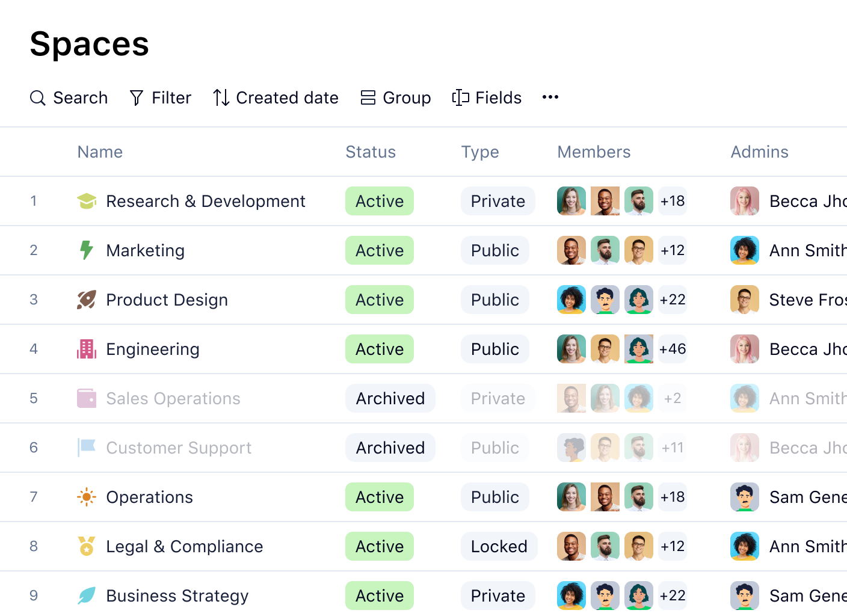The width and height of the screenshot is (847, 616).
Task: Open the Operations space
Action: point(149,497)
